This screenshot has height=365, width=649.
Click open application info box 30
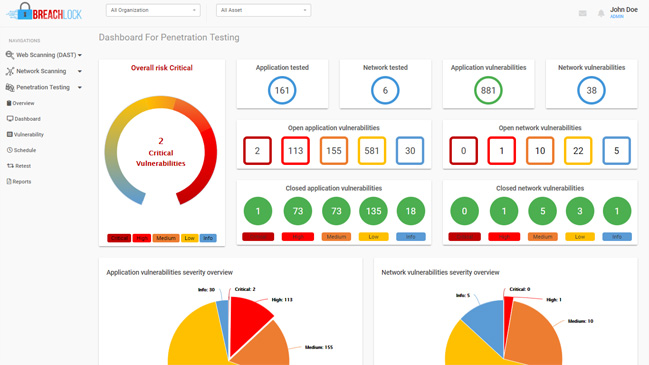click(x=410, y=151)
